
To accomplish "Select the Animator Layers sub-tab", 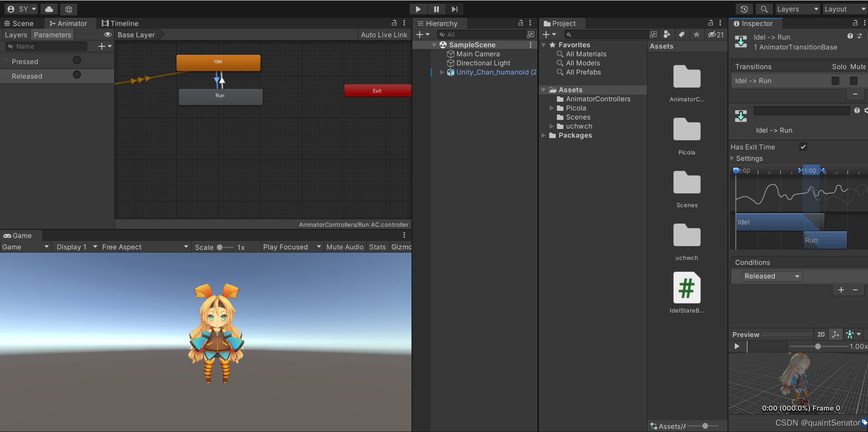I will point(16,35).
